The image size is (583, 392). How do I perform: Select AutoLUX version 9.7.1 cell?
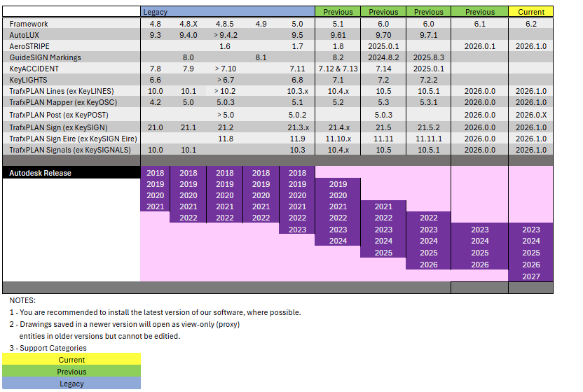[428, 35]
